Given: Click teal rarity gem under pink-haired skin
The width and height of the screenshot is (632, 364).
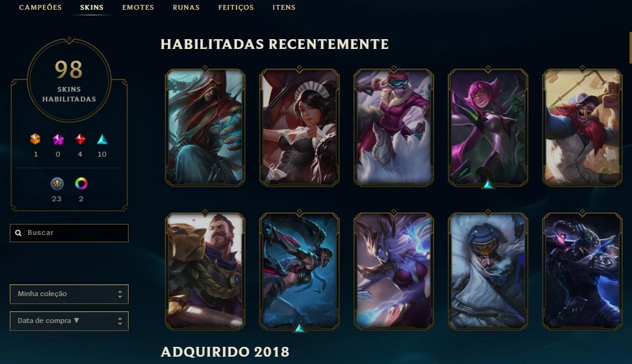Looking at the screenshot, I should point(488,184).
